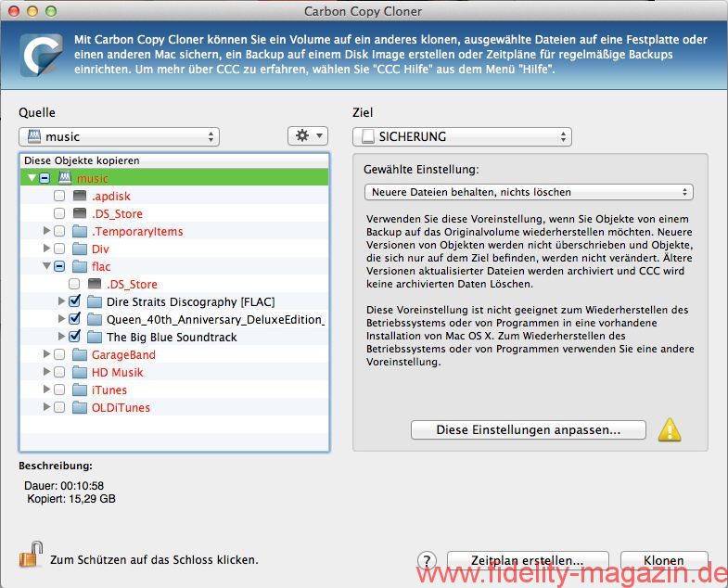
Task: Open the gear options menu above source list
Action: click(308, 136)
